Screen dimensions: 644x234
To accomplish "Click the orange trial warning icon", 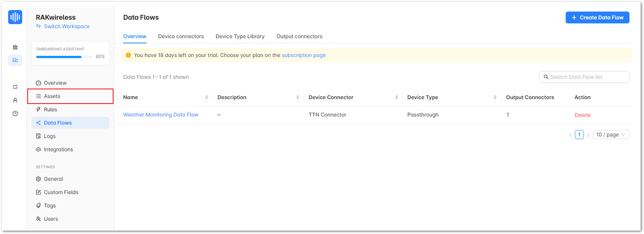I will [x=128, y=55].
